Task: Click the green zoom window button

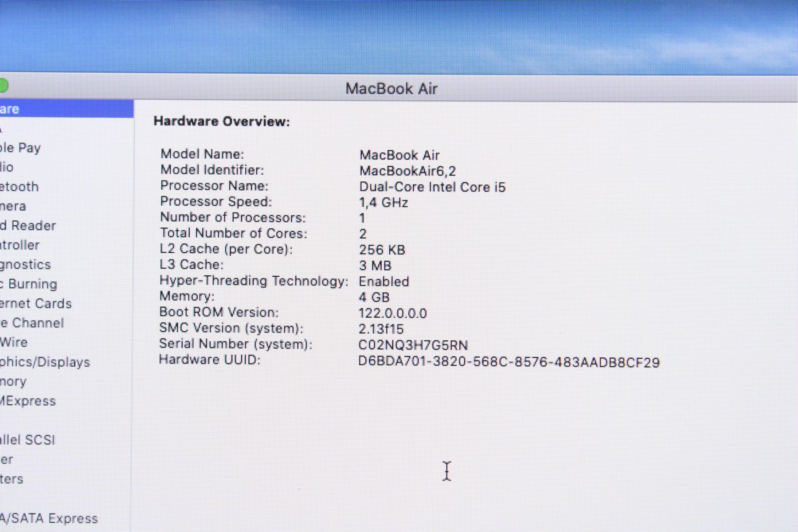Action: [3, 85]
